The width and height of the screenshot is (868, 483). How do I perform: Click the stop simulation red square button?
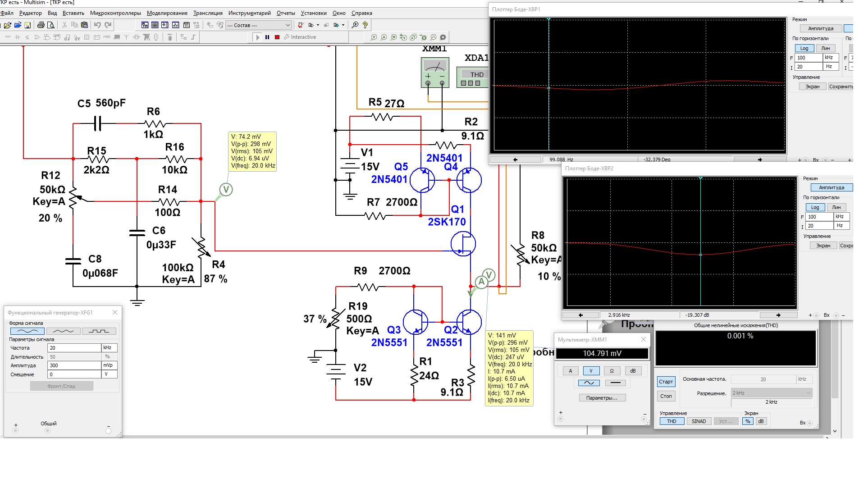277,37
